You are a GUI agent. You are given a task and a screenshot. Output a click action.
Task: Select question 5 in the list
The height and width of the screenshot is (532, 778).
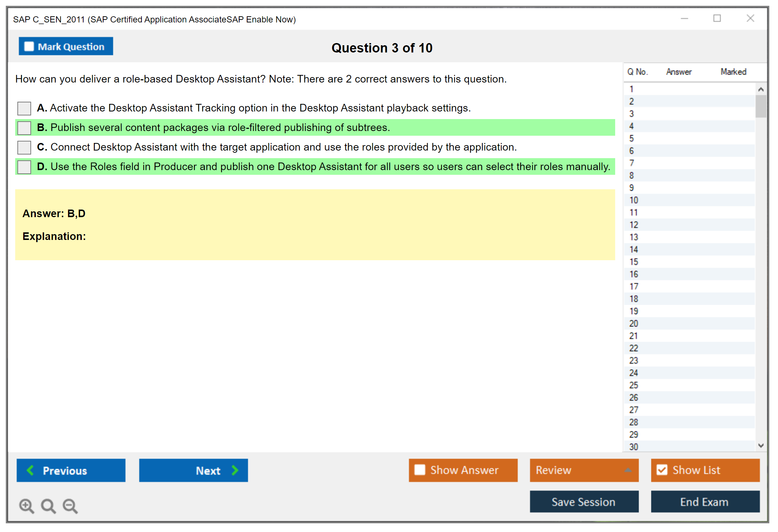pyautogui.click(x=631, y=139)
